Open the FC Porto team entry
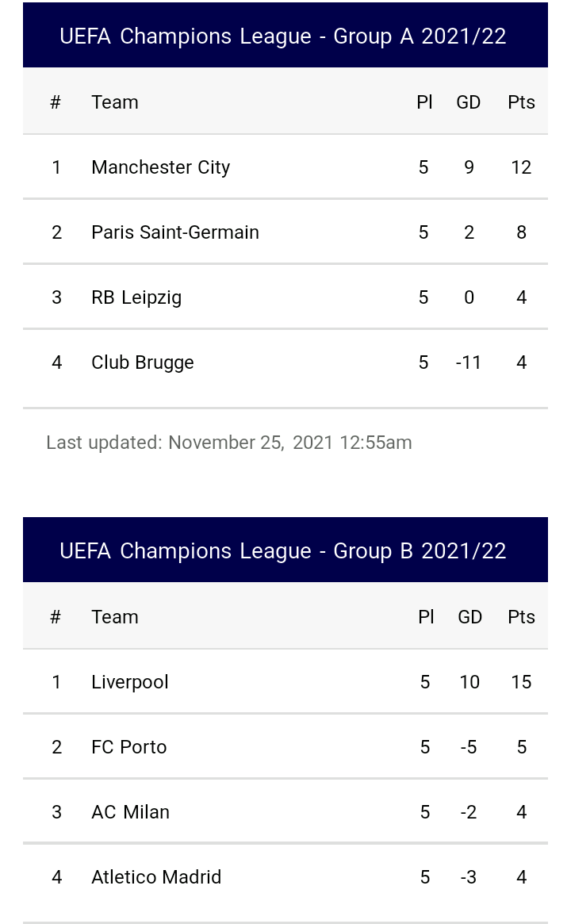Viewport: 571px width, 924px height. point(129,747)
